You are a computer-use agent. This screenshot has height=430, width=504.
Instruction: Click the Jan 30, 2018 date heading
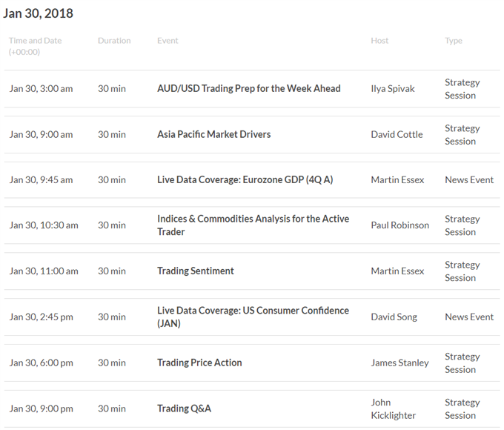coord(39,13)
